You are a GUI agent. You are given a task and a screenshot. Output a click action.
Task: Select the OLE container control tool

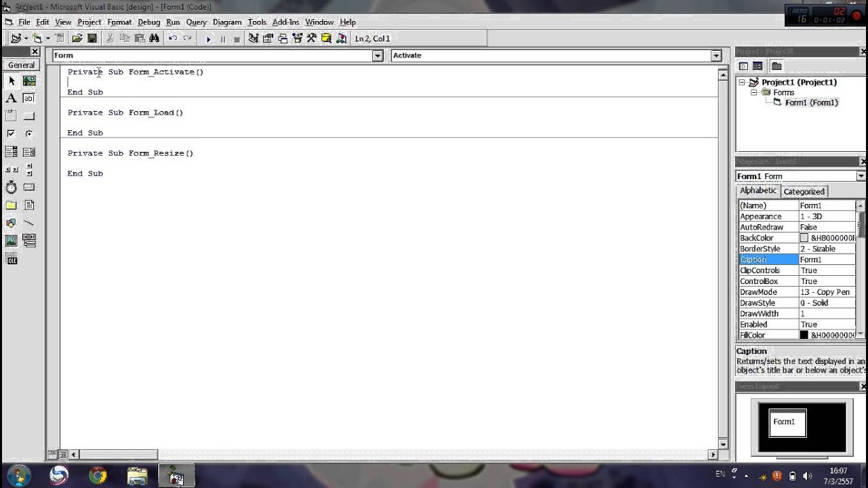12,258
